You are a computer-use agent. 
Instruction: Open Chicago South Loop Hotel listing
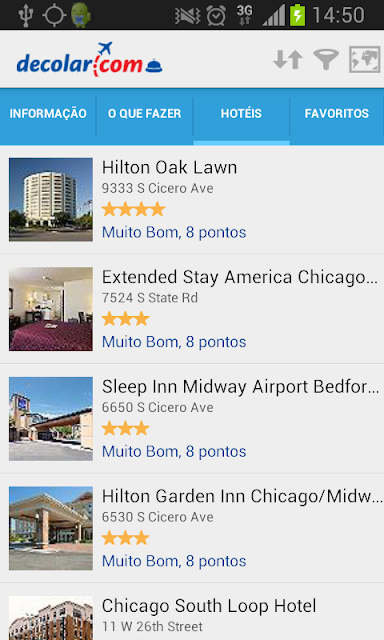[192, 612]
